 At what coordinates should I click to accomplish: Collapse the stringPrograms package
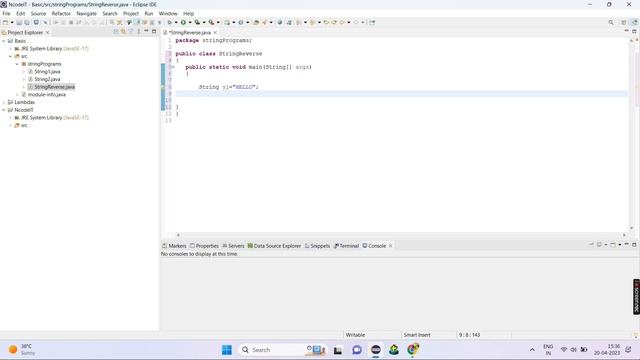17,64
